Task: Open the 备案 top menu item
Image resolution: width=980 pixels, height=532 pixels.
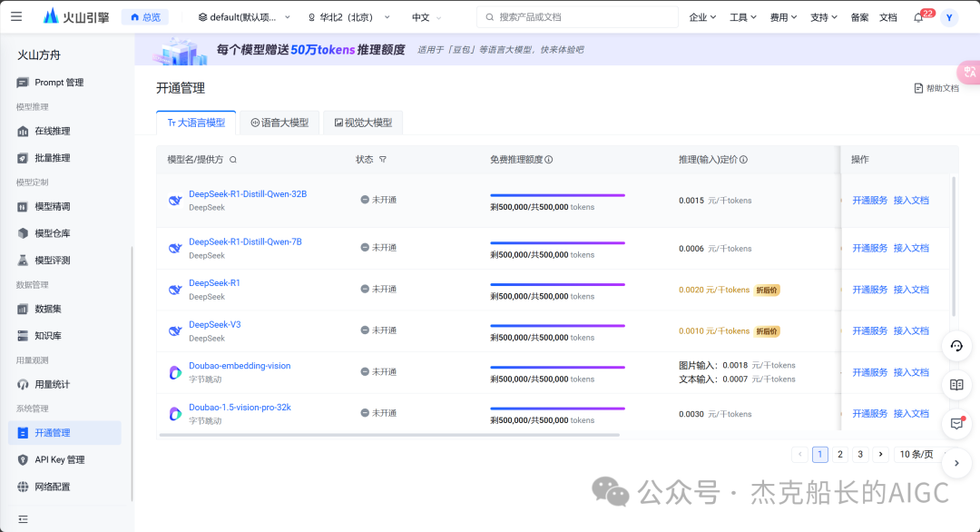Action: point(859,17)
